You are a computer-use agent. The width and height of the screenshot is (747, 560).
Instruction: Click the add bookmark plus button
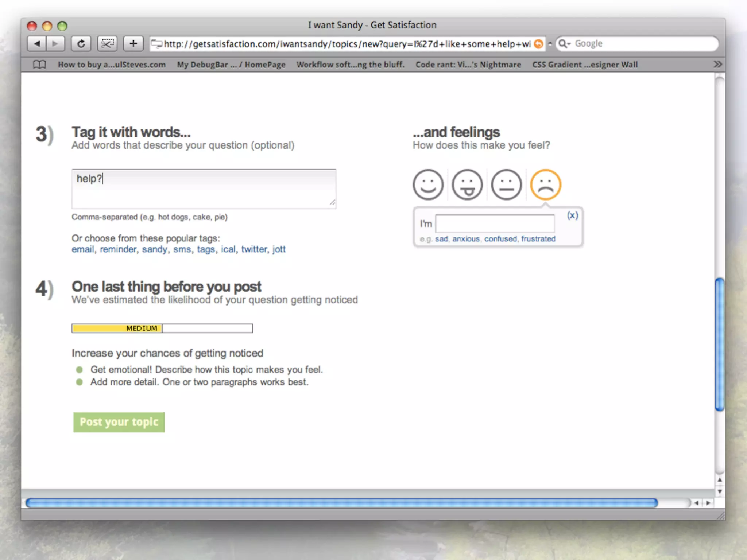point(133,44)
